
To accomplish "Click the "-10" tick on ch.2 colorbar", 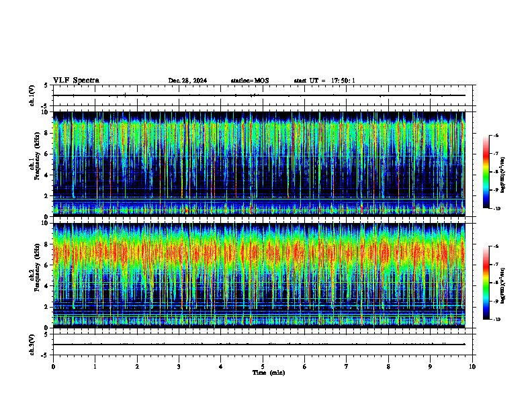I will point(496,320).
